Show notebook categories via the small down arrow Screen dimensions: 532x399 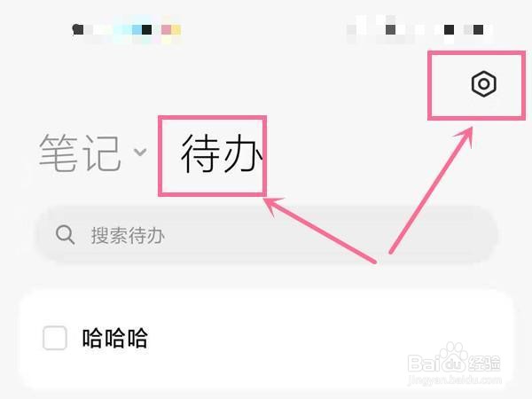(x=140, y=152)
